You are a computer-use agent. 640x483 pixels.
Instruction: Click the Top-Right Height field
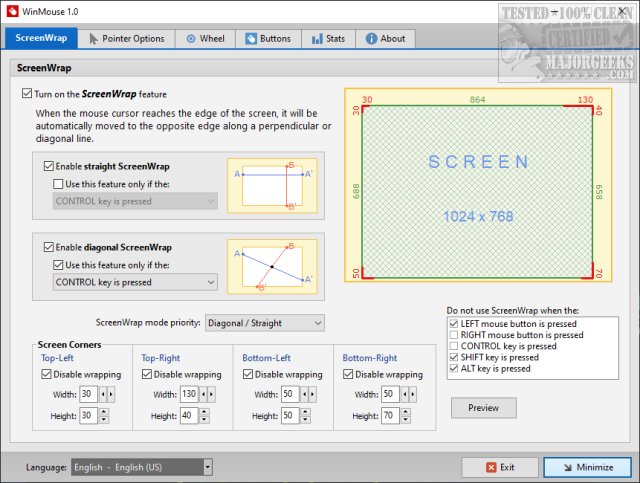[189, 416]
